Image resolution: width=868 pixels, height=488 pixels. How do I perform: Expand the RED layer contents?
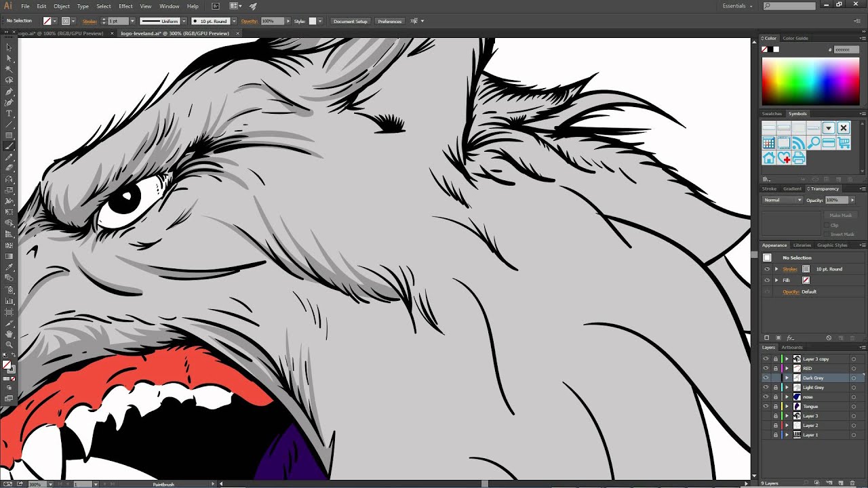click(x=787, y=368)
